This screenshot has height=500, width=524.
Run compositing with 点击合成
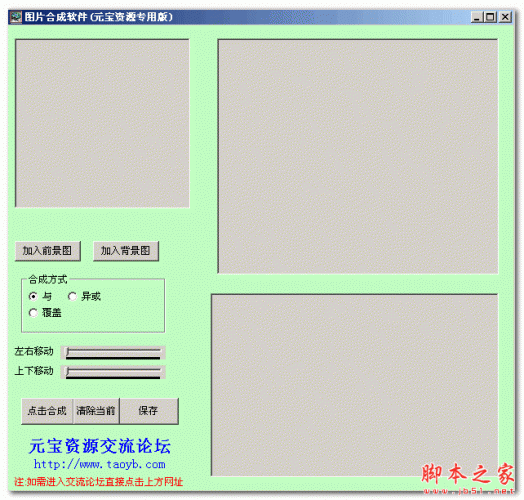(x=47, y=411)
